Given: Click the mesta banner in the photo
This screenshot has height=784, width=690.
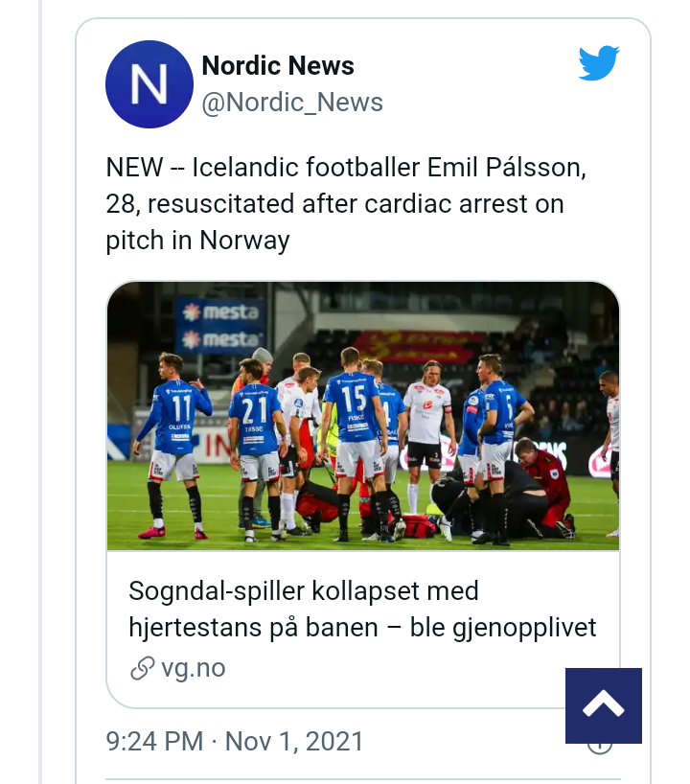Looking at the screenshot, I should [x=221, y=326].
